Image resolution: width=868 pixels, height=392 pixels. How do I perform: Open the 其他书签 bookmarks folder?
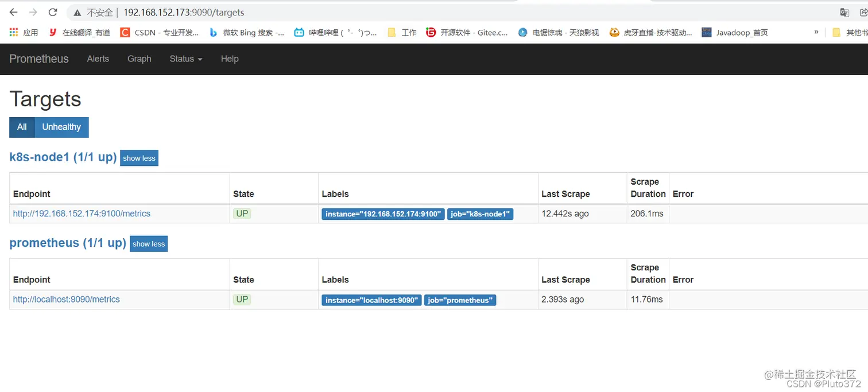coord(850,33)
